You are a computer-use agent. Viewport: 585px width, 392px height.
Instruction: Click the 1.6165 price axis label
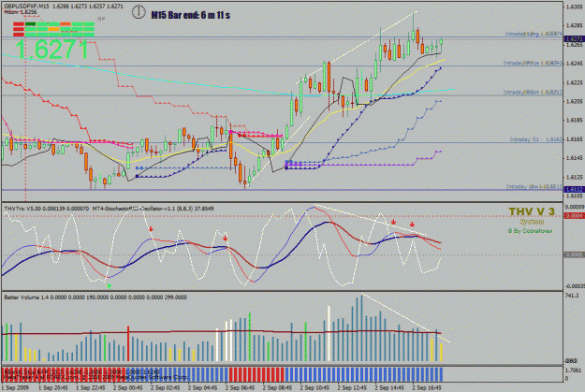coord(575,139)
